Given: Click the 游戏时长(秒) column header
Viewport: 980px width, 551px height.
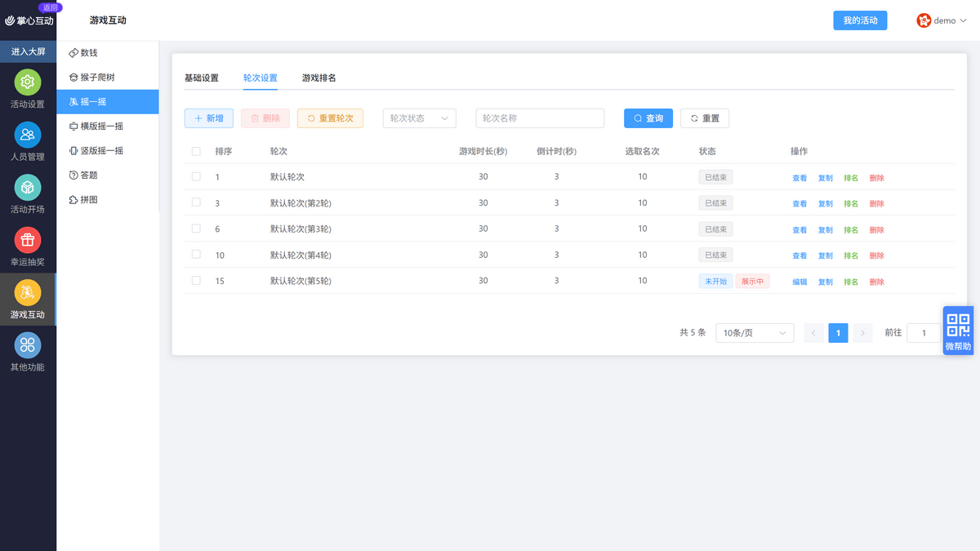Looking at the screenshot, I should click(483, 152).
